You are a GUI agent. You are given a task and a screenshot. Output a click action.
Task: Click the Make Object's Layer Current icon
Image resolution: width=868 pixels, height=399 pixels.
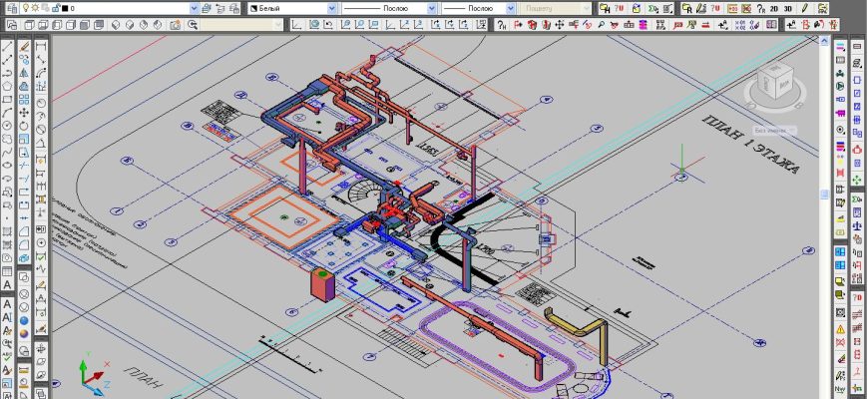(206, 8)
